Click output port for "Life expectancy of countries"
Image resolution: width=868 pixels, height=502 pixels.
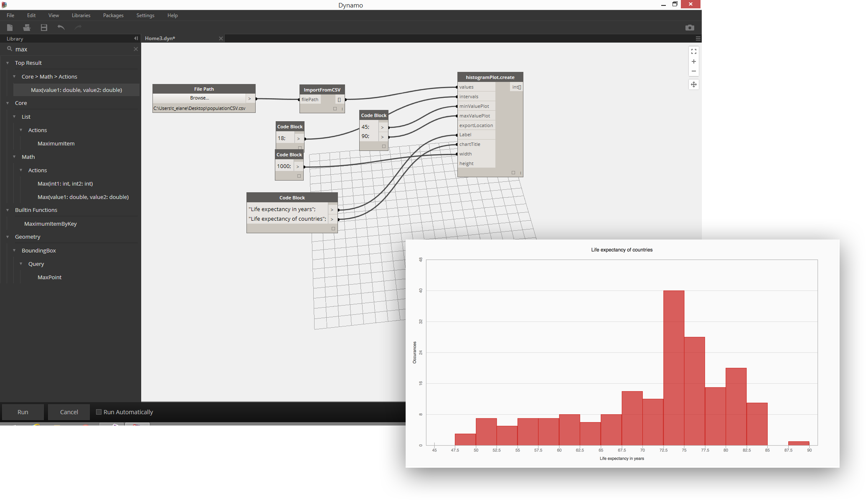click(332, 219)
